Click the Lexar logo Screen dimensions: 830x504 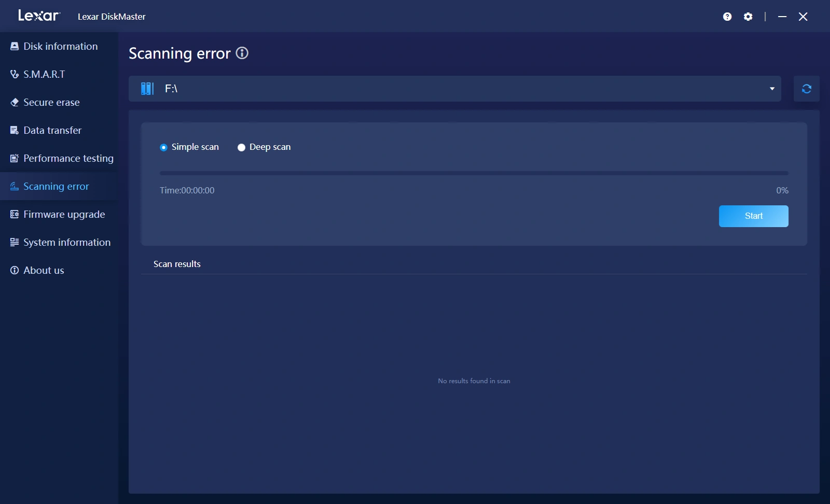39,16
